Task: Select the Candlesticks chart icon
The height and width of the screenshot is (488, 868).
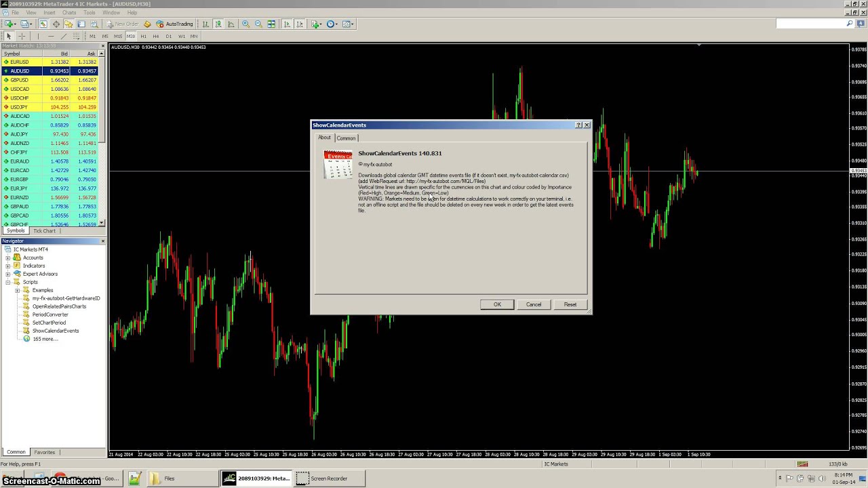Action: pos(218,24)
